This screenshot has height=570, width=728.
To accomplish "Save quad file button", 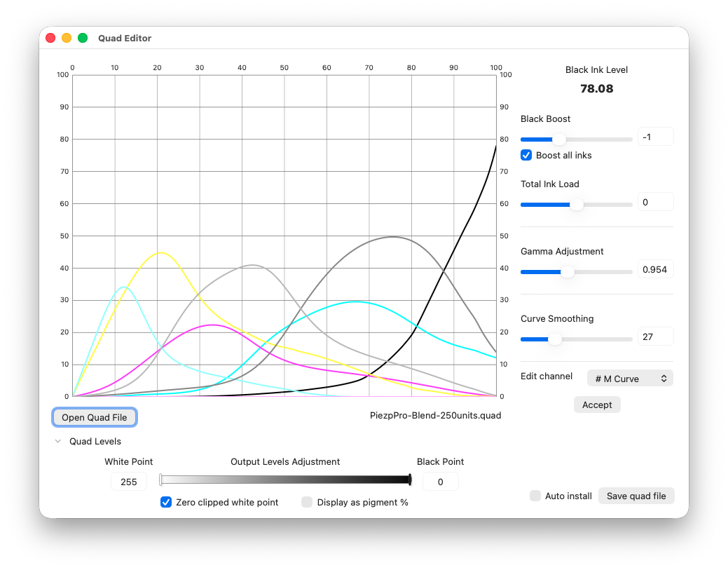I will tap(636, 496).
